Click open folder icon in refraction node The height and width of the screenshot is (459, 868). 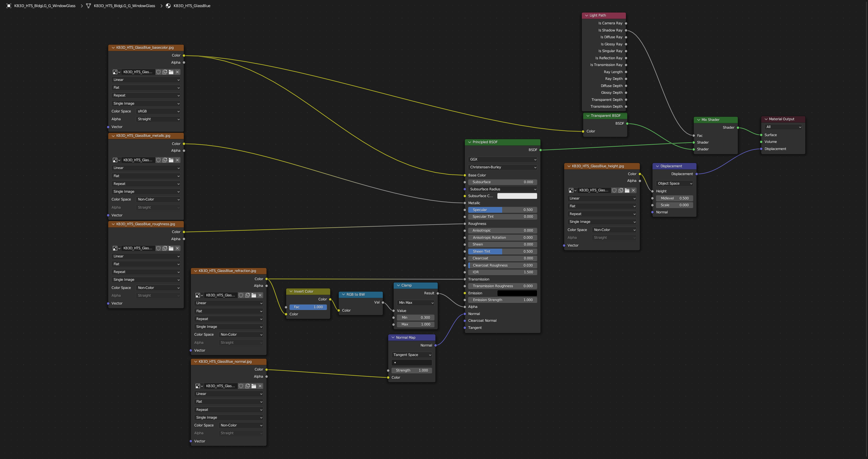point(254,295)
